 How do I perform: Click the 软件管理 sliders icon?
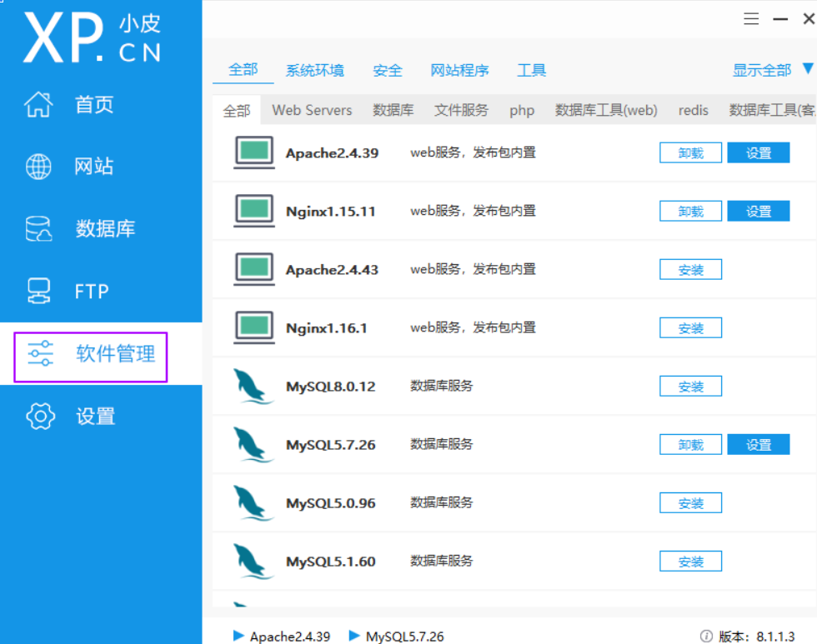pyautogui.click(x=41, y=353)
